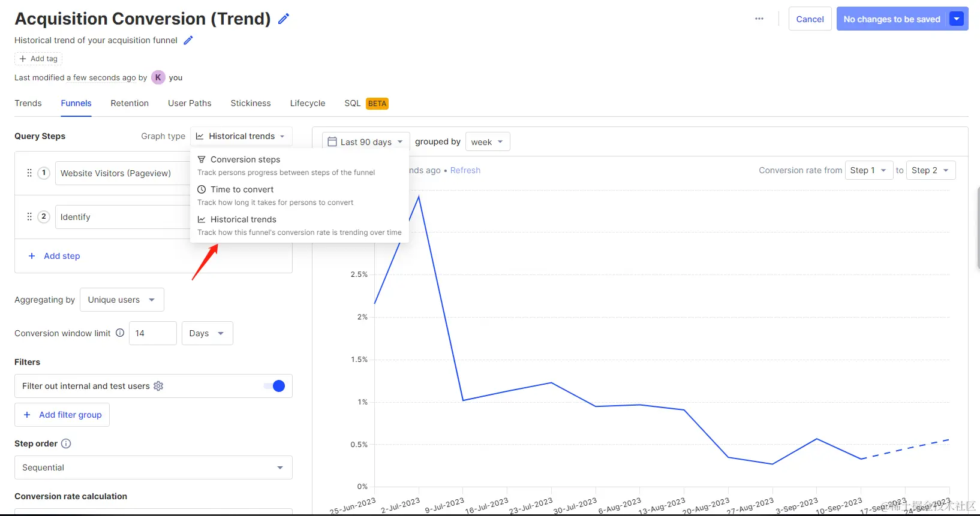Click the Cancel button

(810, 19)
